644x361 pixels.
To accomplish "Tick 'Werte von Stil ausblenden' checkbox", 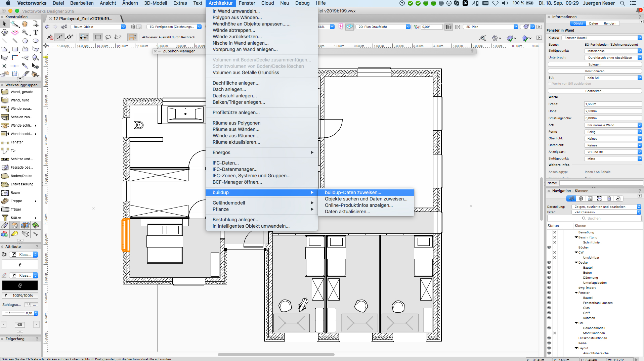I will [x=550, y=84].
